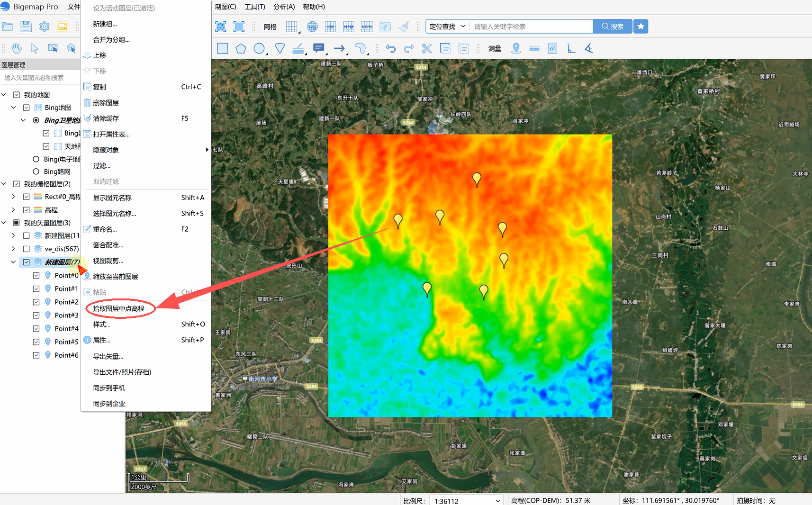Toggle the Bing地图 layer checkbox

click(27, 108)
